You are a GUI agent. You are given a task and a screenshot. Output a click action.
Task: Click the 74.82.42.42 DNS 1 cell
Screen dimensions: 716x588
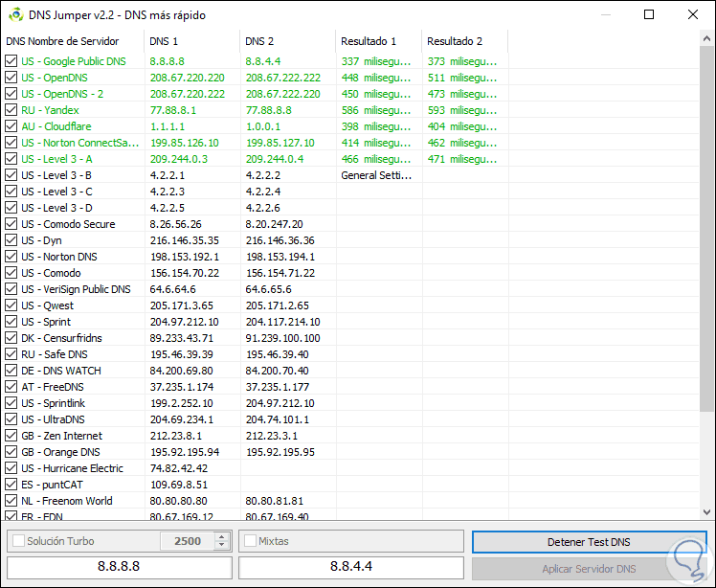tap(179, 468)
